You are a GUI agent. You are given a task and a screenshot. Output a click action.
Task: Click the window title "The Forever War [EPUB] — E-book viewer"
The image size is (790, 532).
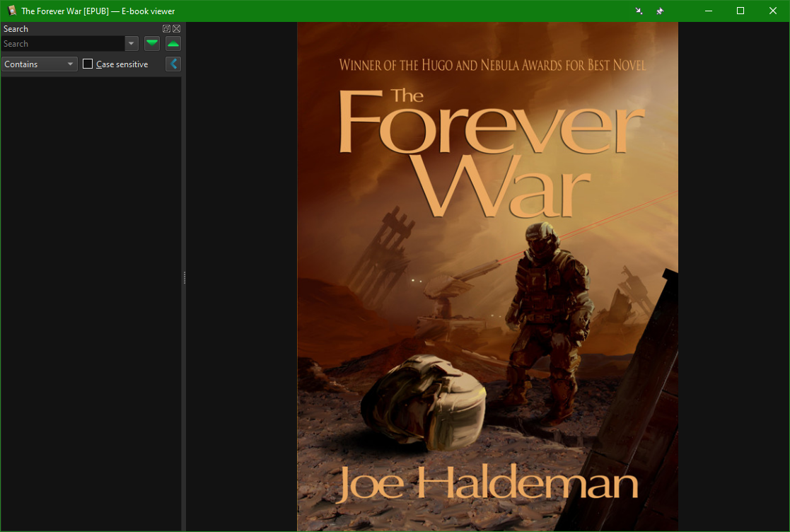tap(98, 11)
